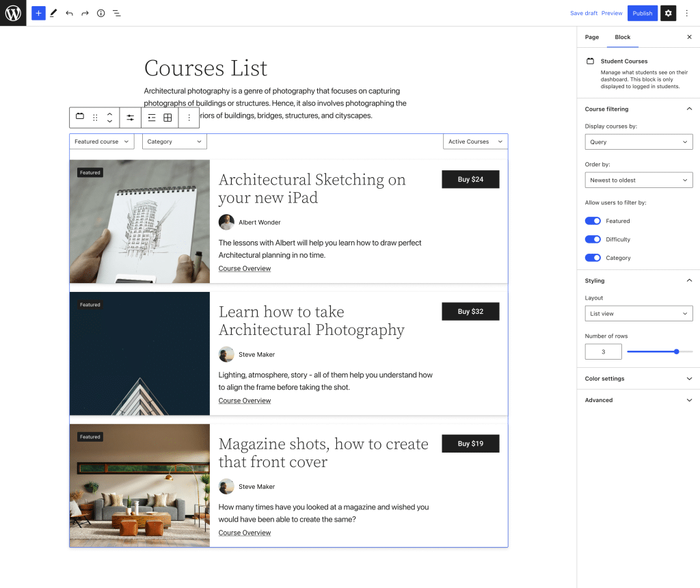Switch block to grid layout icon
Screen dimensions: 700x588
(167, 118)
